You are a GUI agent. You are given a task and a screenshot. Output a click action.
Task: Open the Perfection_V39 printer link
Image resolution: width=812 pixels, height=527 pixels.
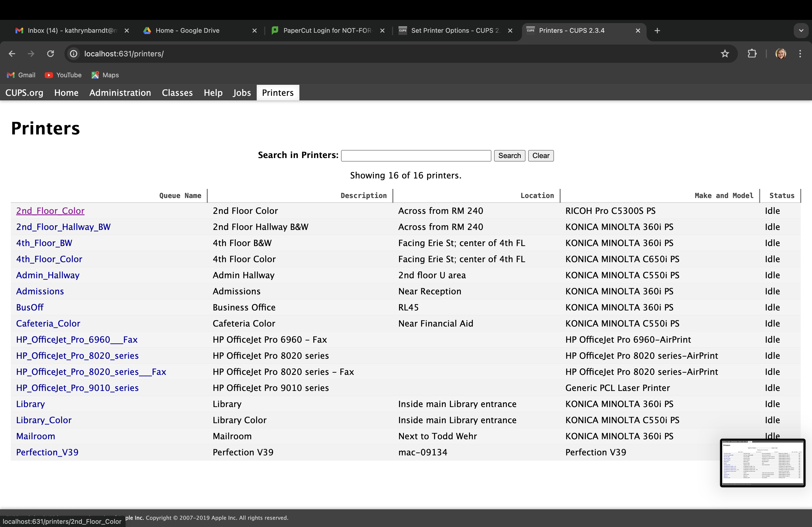(x=47, y=452)
